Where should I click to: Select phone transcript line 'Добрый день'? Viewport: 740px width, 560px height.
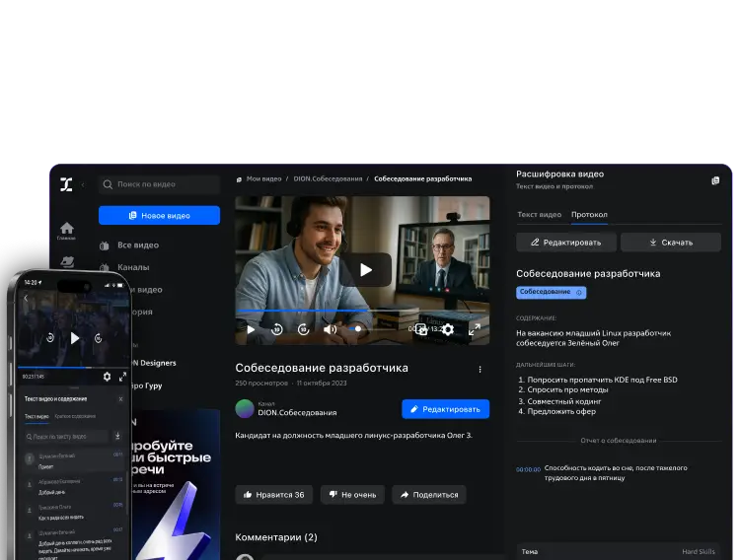tap(51, 493)
